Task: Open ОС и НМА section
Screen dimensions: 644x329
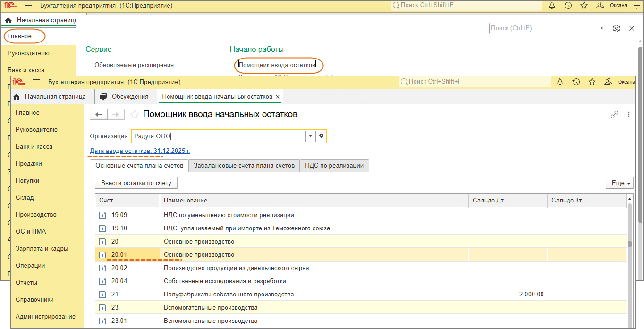Action: [31, 232]
